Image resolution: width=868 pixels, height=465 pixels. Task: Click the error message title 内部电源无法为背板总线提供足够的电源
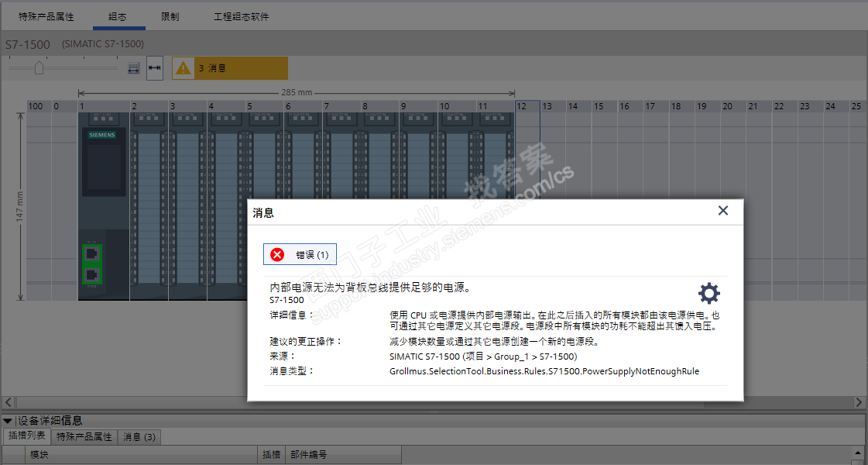(x=370, y=288)
